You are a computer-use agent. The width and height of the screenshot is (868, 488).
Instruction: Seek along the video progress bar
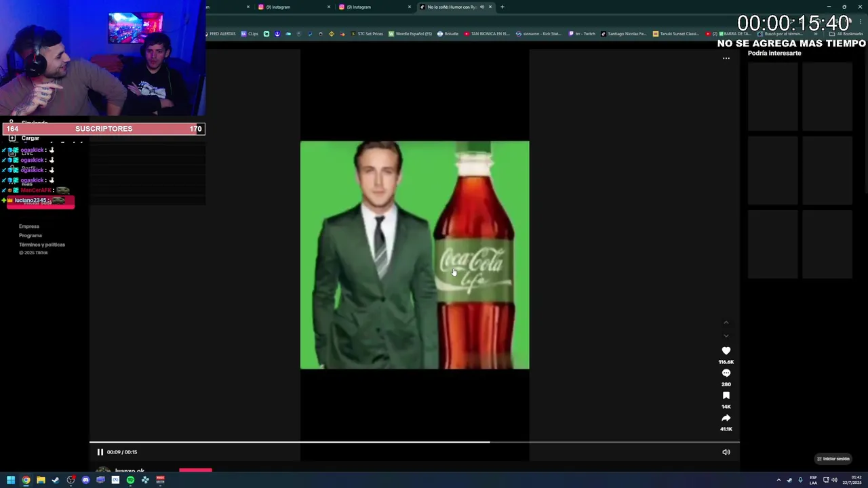coord(414,443)
